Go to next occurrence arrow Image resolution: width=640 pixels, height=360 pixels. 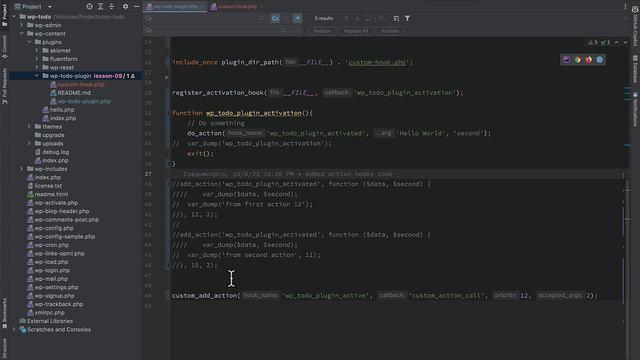click(358, 18)
